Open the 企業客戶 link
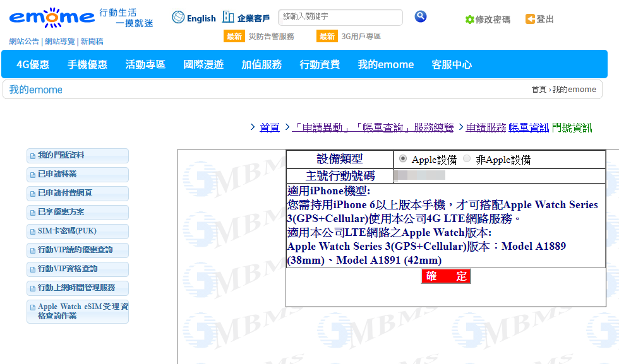Image resolution: width=619 pixels, height=364 pixels. tap(253, 18)
